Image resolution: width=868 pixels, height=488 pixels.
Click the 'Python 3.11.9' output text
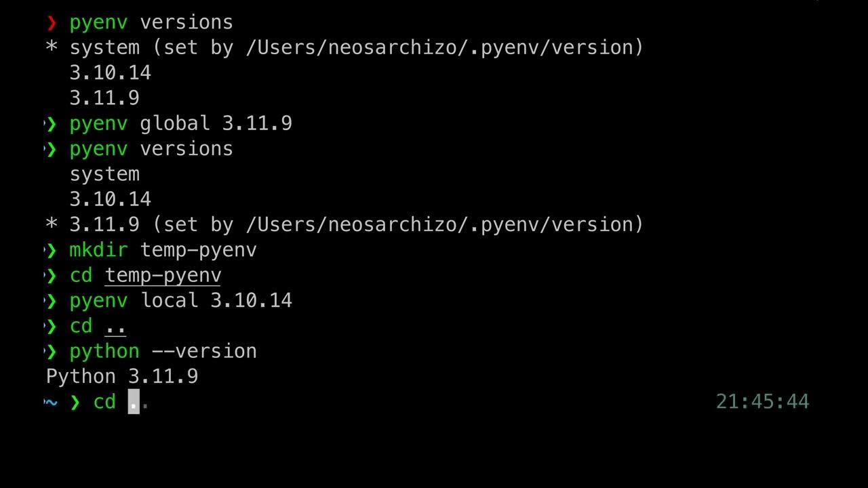122,376
